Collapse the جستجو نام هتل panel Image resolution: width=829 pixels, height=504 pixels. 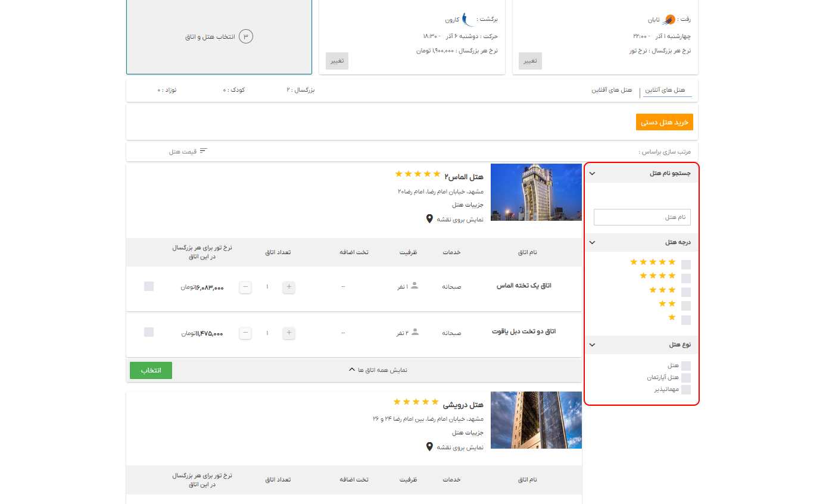(x=592, y=173)
